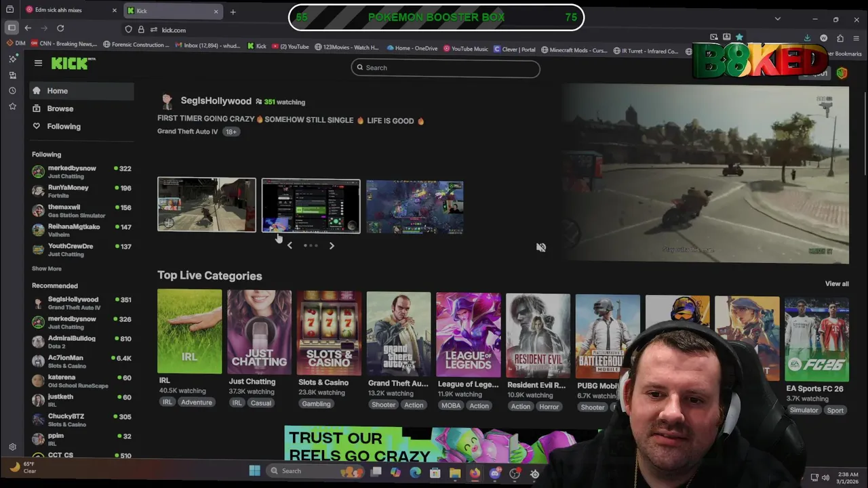The image size is (868, 488).
Task: Open the browser extensions puzzle icon
Action: [840, 38]
